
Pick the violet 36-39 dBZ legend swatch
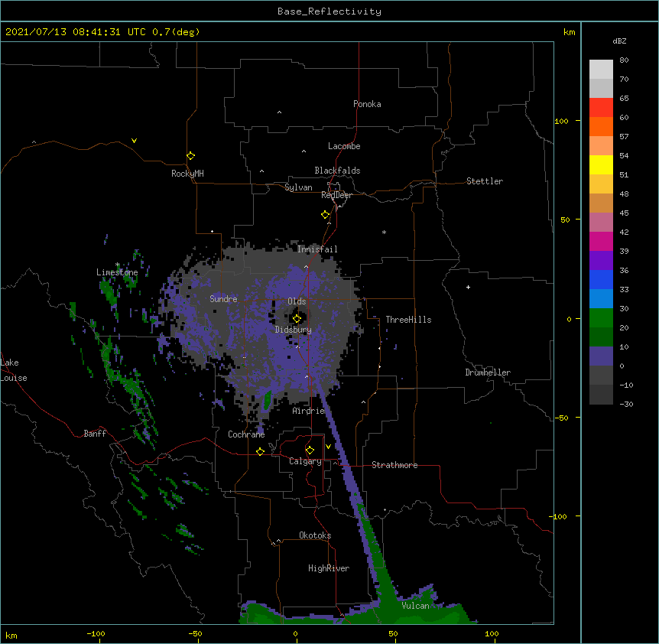click(601, 261)
